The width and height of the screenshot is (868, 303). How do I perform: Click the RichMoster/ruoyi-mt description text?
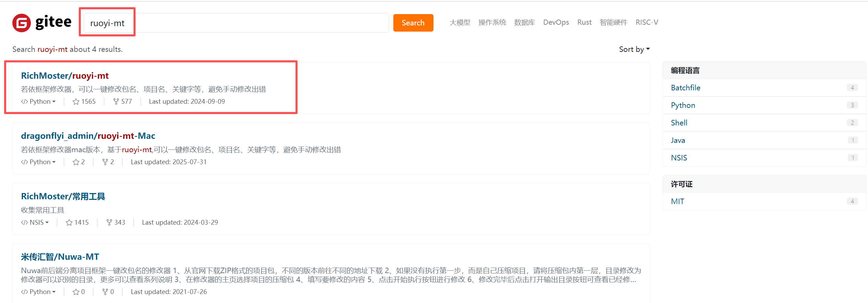(143, 89)
